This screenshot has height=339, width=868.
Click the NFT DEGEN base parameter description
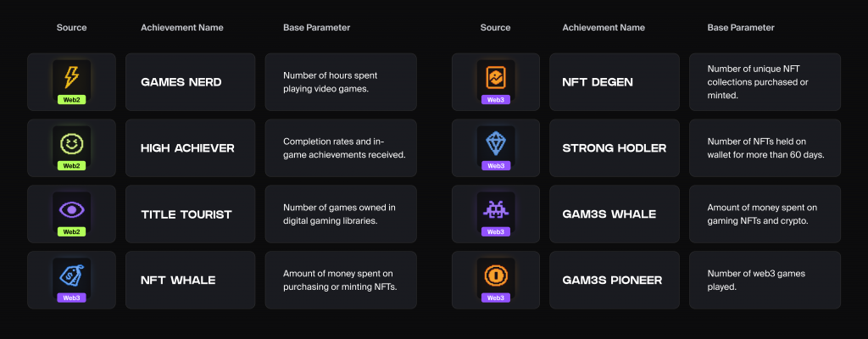(758, 82)
